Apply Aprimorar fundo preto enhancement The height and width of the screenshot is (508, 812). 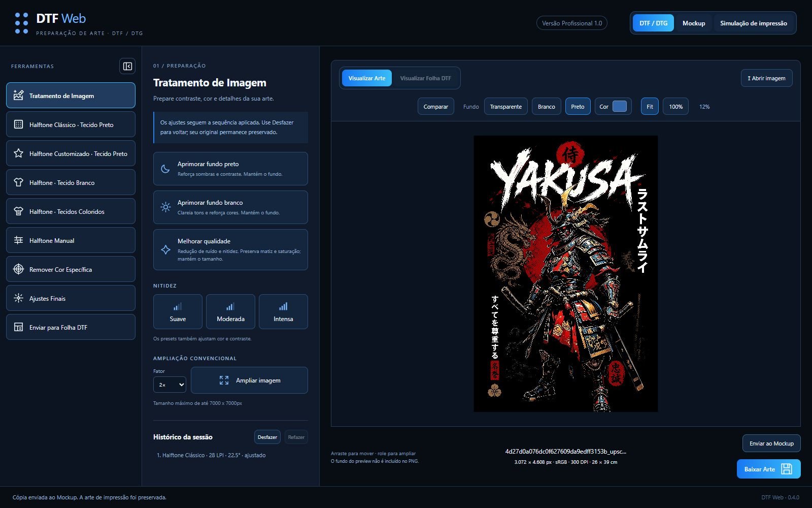pos(230,169)
